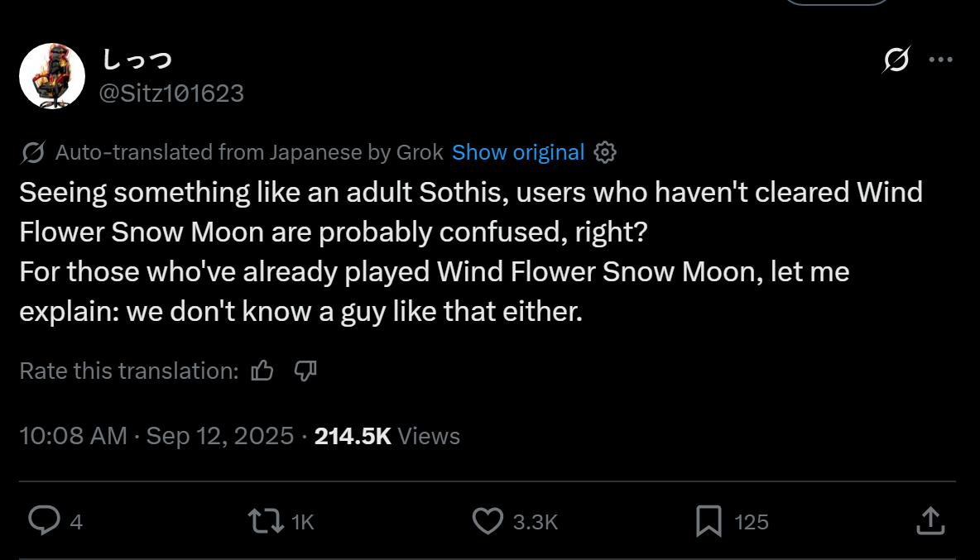Click partially visible rounded button at top edge
Image resolution: width=980 pixels, height=560 pixels.
click(x=836, y=2)
